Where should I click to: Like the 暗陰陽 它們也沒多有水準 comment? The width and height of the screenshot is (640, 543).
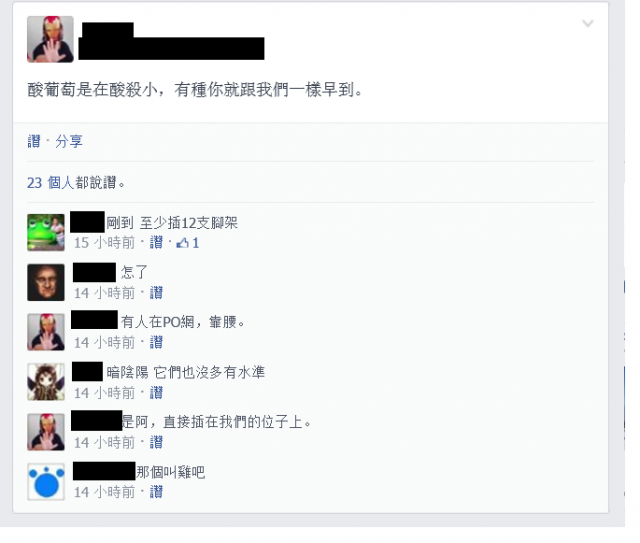coord(156,393)
